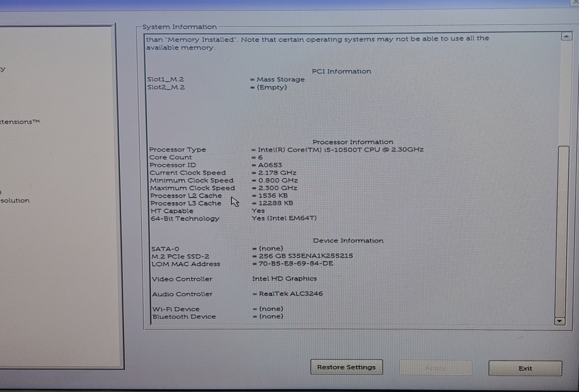Click the Intel HD Graphics value
579x392 pixels.
[284, 279]
